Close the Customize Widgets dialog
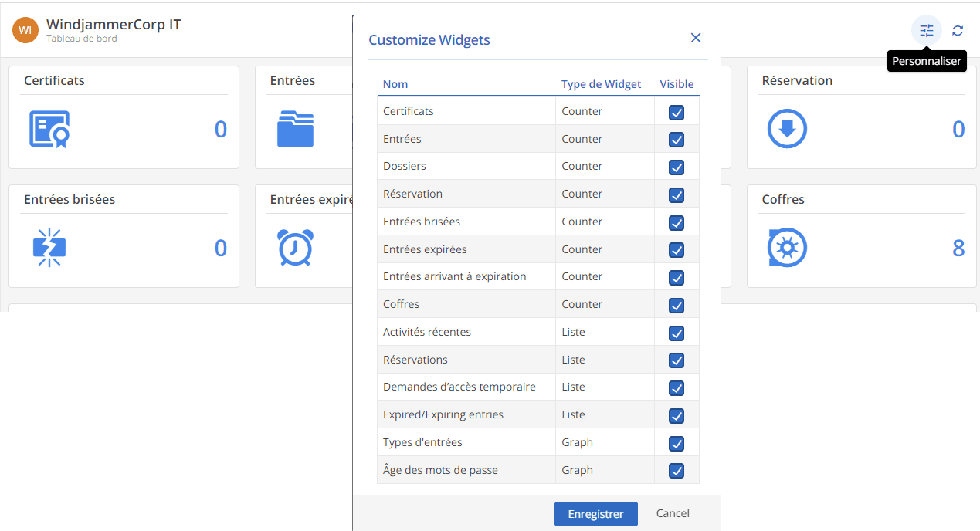980x531 pixels. click(x=695, y=38)
